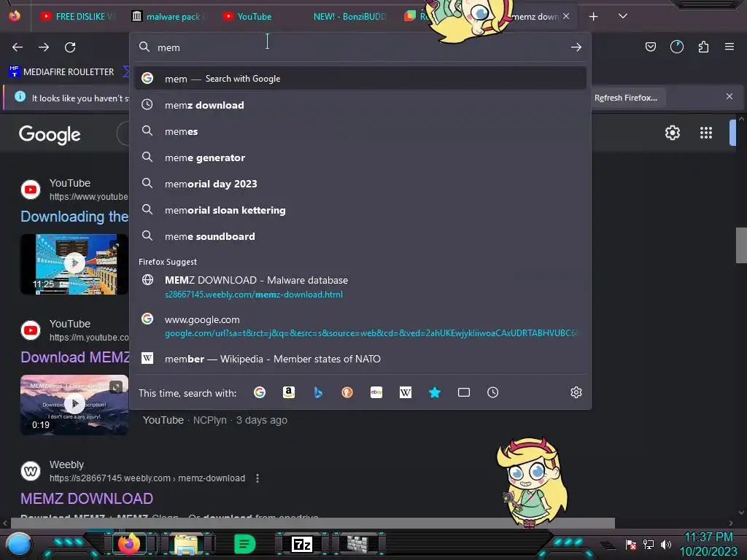Screen dimensions: 747x560
Task: Go back with the back arrow
Action: pos(18,47)
